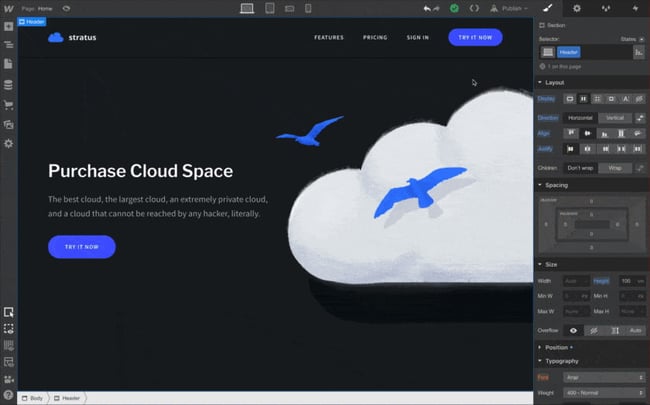650x405 pixels.
Task: Click the Height input field
Action: (631, 281)
